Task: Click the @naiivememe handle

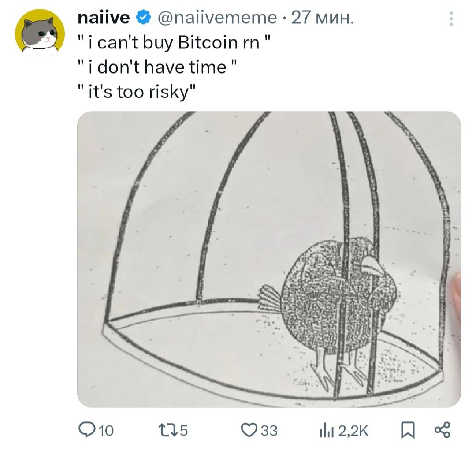Action: coord(216,18)
